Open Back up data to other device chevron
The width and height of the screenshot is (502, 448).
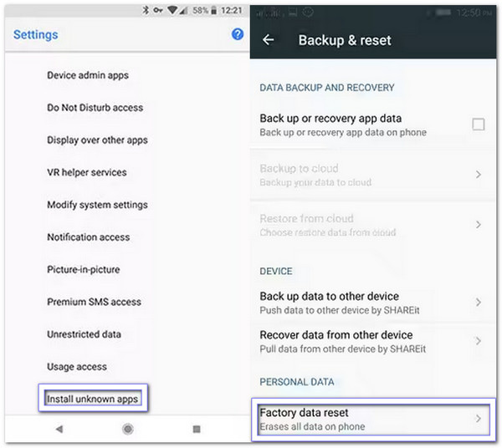[x=479, y=303]
